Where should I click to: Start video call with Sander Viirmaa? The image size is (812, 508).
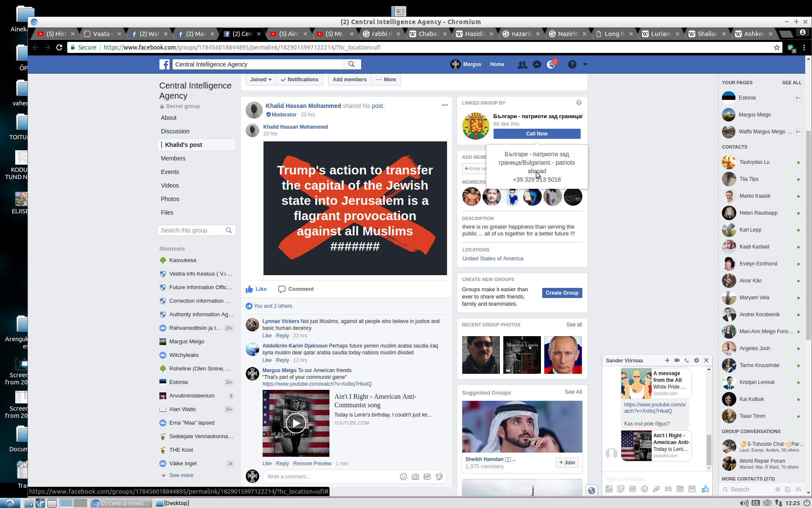point(677,360)
